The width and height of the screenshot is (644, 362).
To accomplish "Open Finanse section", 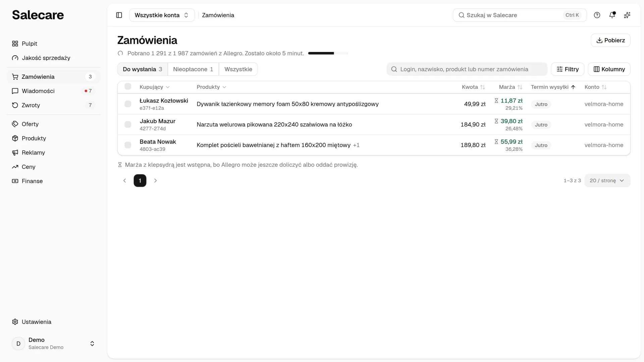I will (x=54, y=181).
